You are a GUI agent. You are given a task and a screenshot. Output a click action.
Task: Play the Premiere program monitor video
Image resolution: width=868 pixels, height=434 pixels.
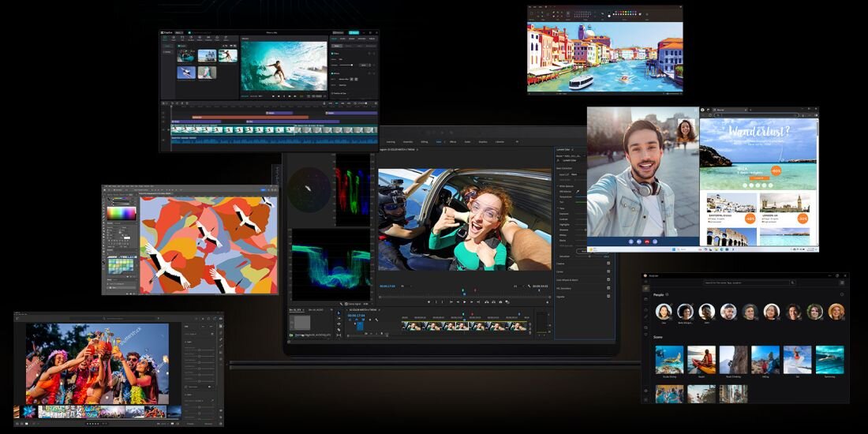point(465,301)
